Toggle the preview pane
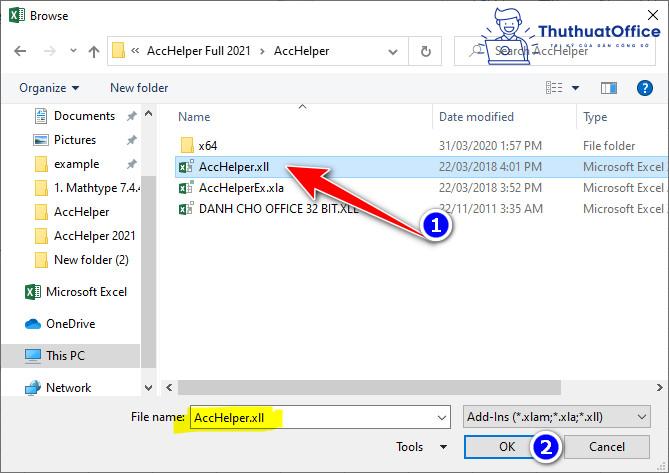 [608, 88]
